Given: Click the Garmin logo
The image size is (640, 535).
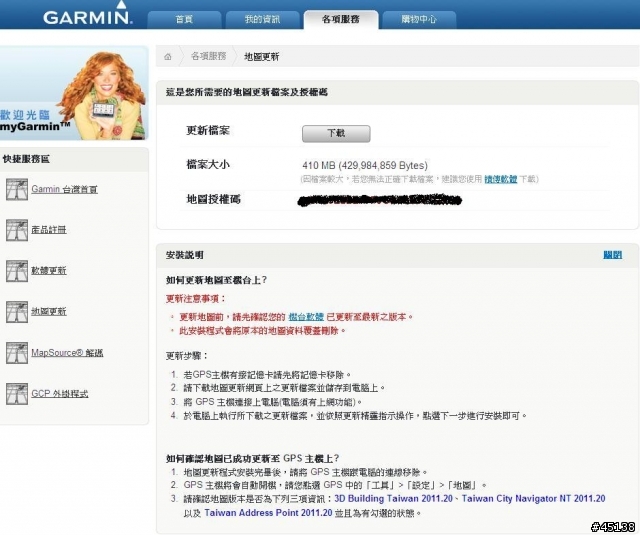Looking at the screenshot, I should click(x=88, y=13).
